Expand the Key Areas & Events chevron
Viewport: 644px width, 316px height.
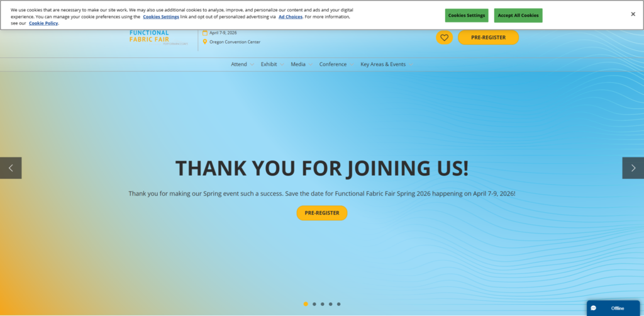pyautogui.click(x=410, y=64)
